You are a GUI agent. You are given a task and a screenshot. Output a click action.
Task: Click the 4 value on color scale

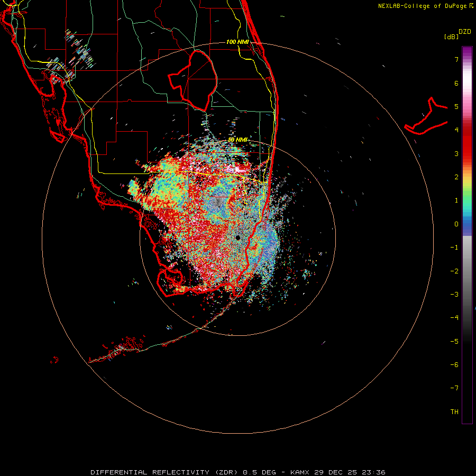pos(456,130)
